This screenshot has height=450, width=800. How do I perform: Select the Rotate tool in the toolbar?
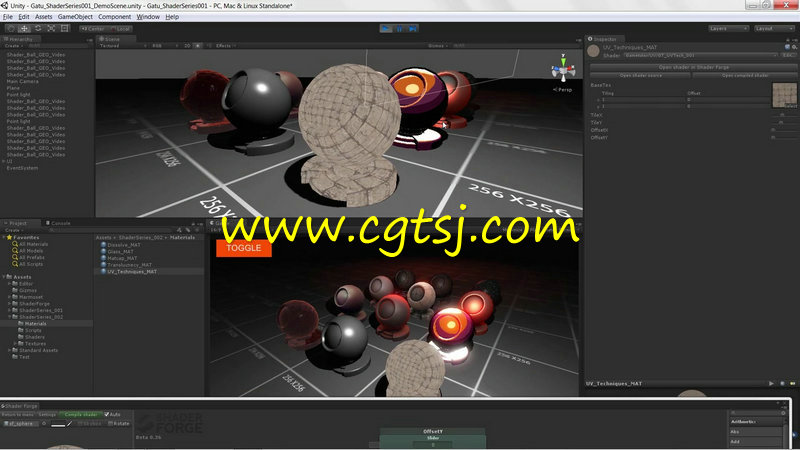tap(38, 29)
